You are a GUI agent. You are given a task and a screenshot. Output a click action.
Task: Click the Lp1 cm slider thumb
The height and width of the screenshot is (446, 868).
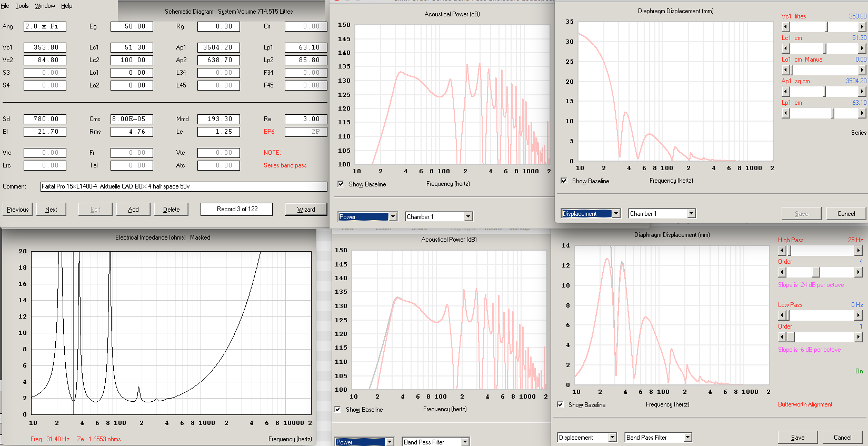(x=833, y=113)
